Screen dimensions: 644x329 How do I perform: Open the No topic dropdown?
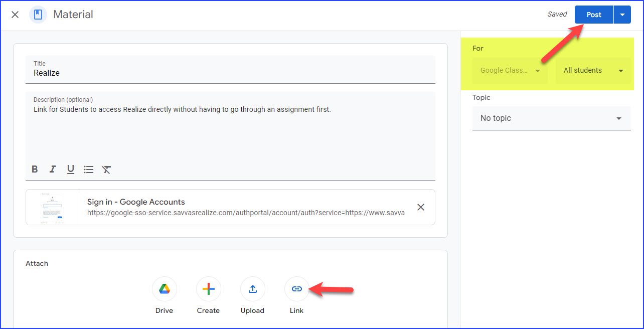click(551, 118)
